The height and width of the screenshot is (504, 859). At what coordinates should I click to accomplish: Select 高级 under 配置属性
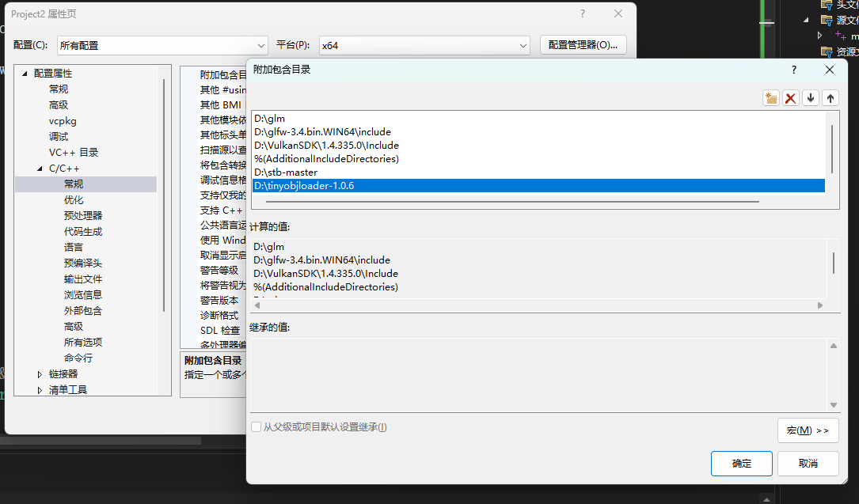point(59,105)
